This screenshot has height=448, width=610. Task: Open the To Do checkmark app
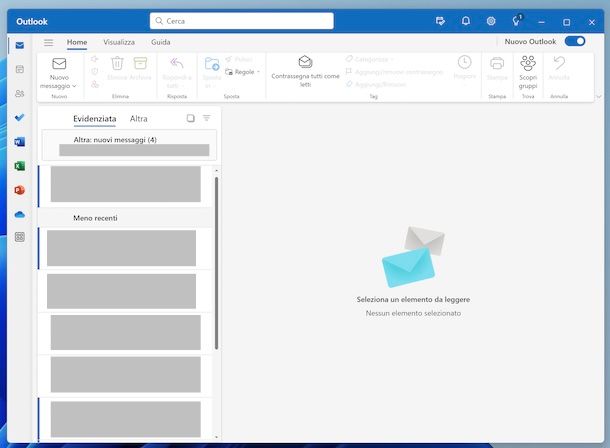pyautogui.click(x=19, y=117)
